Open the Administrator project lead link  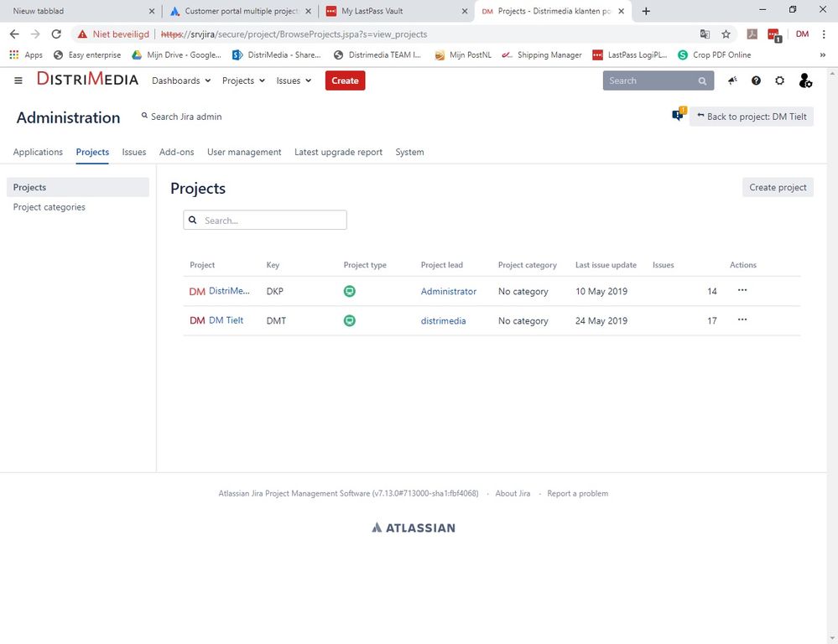[449, 291]
